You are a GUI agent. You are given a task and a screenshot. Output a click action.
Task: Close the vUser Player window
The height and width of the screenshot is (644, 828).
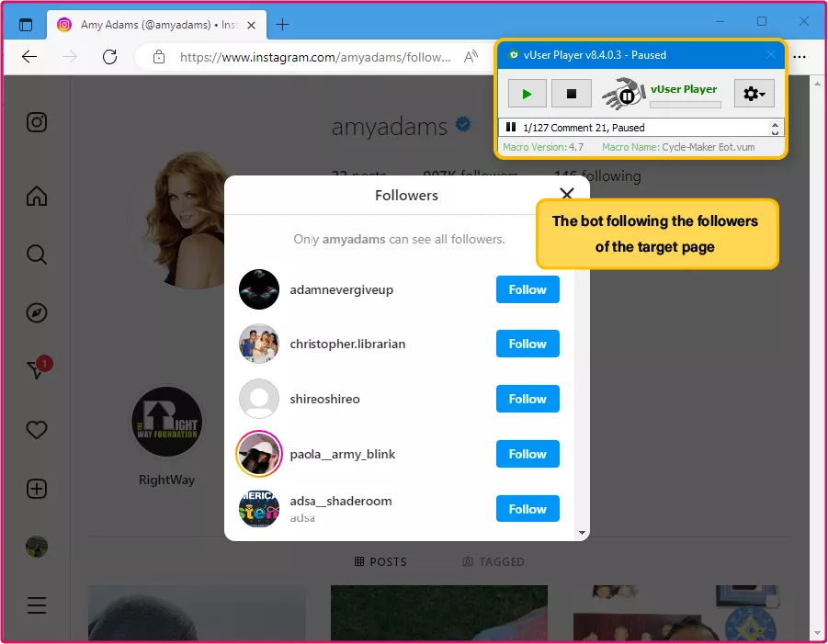(x=771, y=54)
